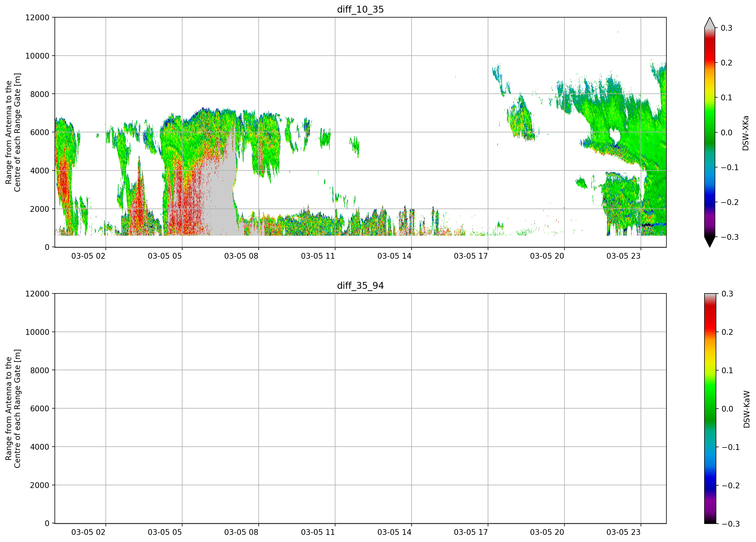756x542 pixels.
Task: Click the 0.3 tick label on DSW-XKa colorbar
Action: (727, 28)
